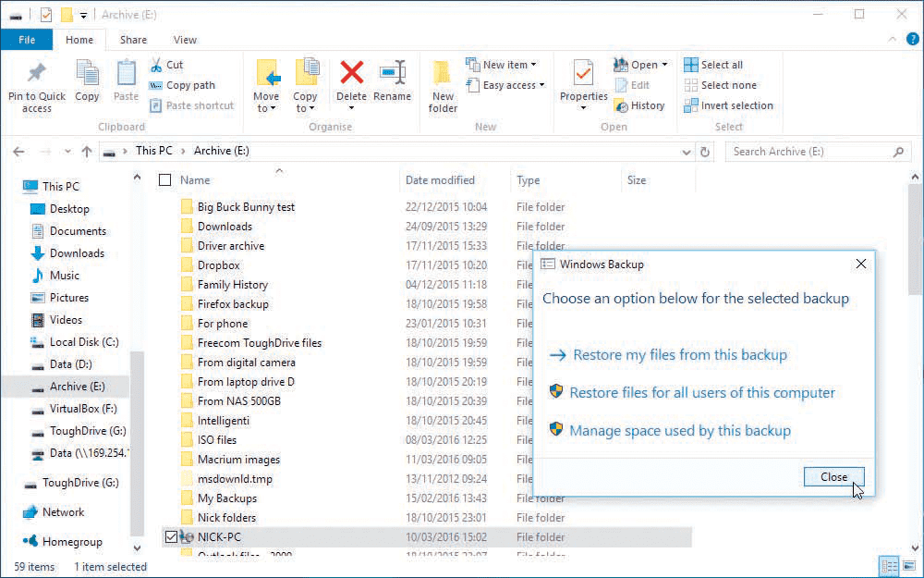The image size is (924, 578).
Task: Expand the Open button dropdown arrow
Action: [x=664, y=65]
